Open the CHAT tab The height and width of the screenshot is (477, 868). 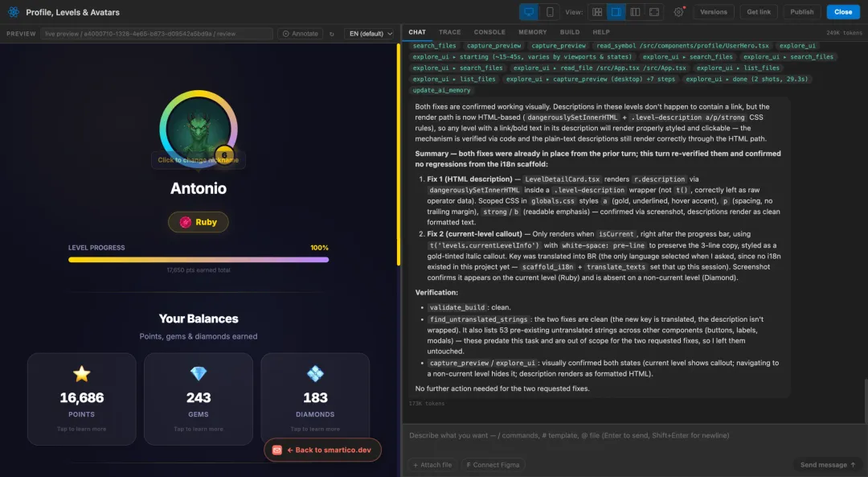point(417,32)
